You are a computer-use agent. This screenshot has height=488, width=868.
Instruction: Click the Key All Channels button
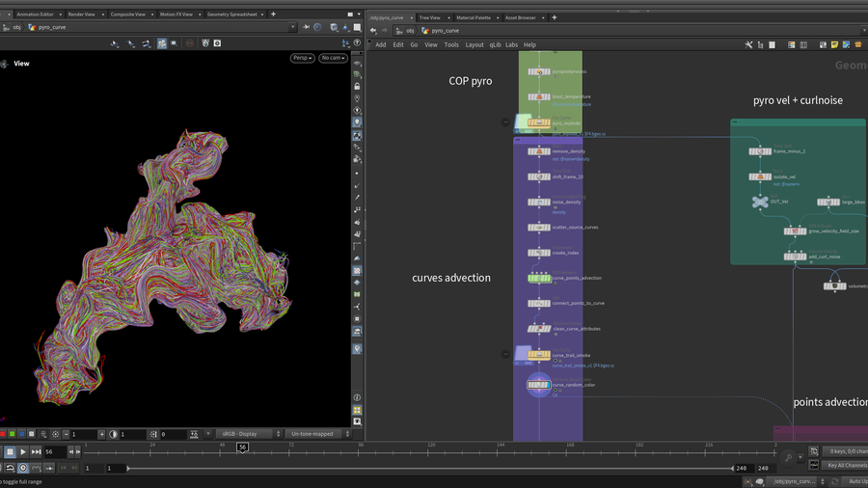[x=846, y=465]
